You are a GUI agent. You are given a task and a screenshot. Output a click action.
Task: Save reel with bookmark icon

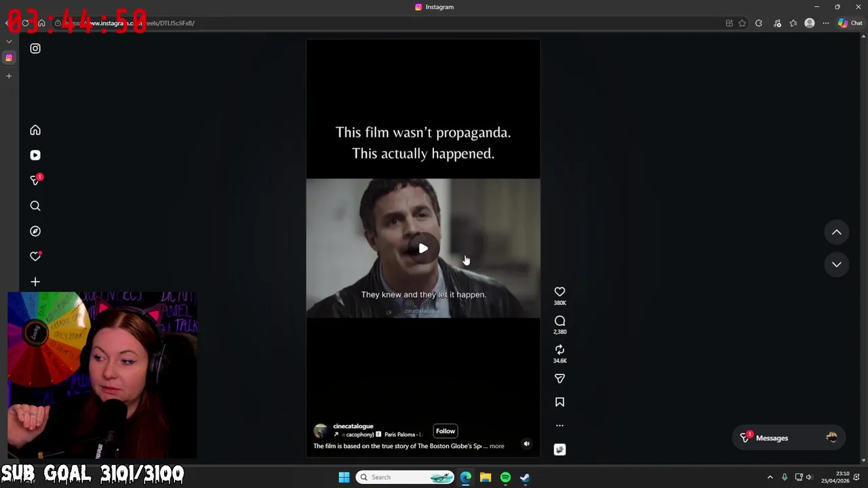(559, 402)
